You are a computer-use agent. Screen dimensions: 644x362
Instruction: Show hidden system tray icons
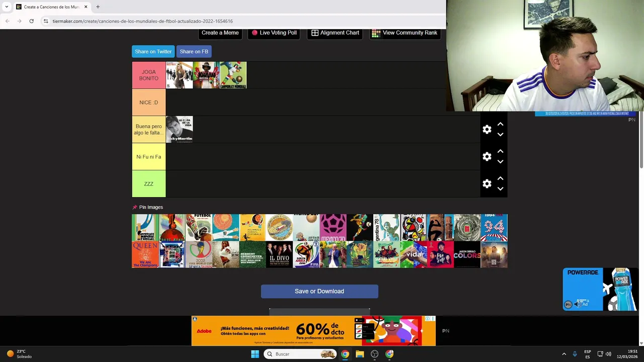point(564,354)
